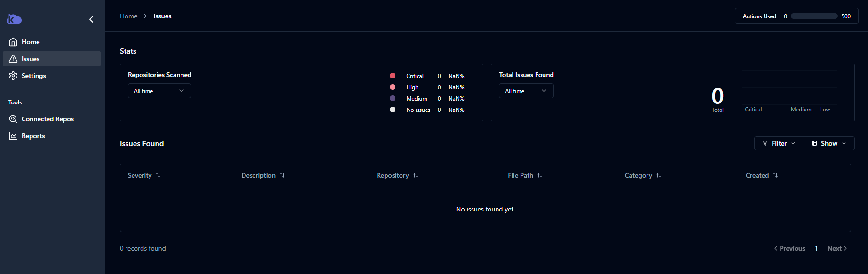Click the Settings gear icon
The image size is (868, 274).
pos(13,76)
